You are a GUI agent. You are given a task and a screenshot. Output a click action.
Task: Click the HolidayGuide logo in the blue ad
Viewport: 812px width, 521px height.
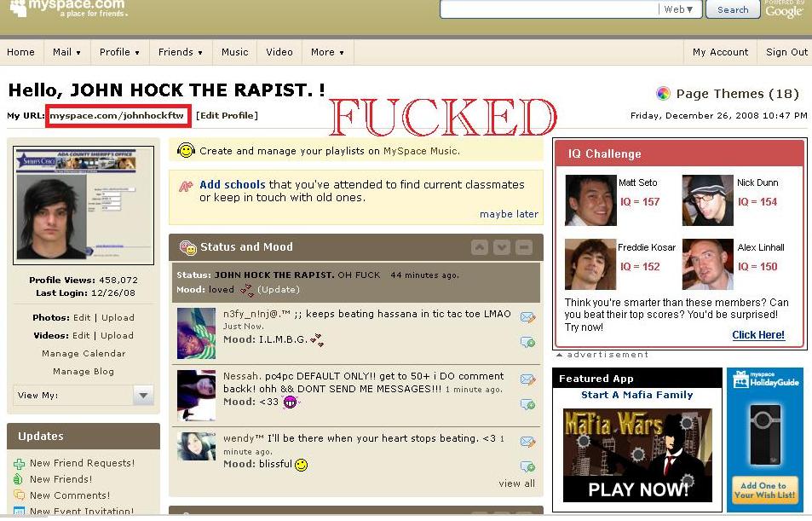tap(767, 379)
